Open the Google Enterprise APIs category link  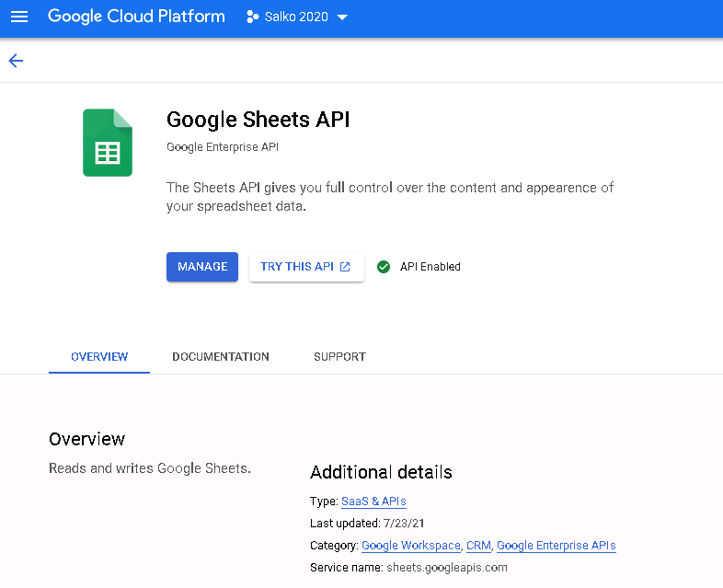click(557, 546)
